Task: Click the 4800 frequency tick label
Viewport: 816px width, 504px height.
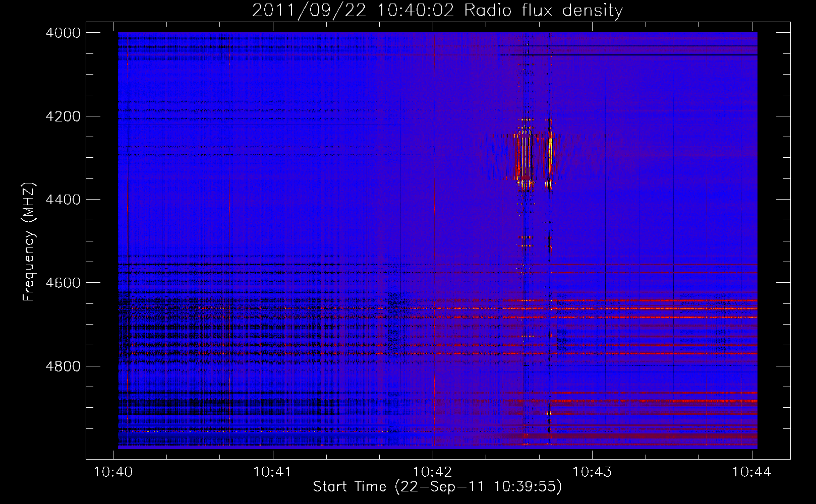Action: click(x=63, y=366)
